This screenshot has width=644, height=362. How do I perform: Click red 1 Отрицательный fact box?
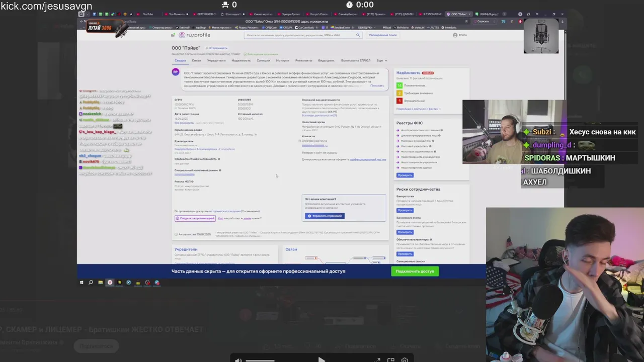coord(399,101)
